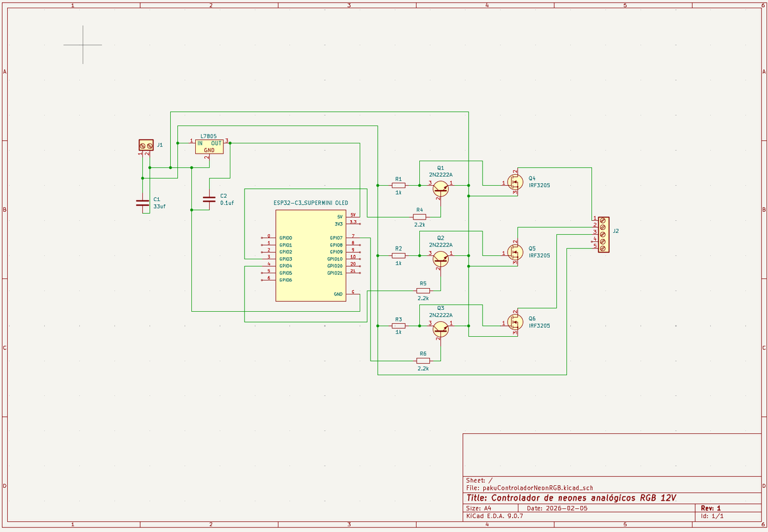The width and height of the screenshot is (768, 532).
Task: Click the R5 resistor symbol
Action: [423, 290]
